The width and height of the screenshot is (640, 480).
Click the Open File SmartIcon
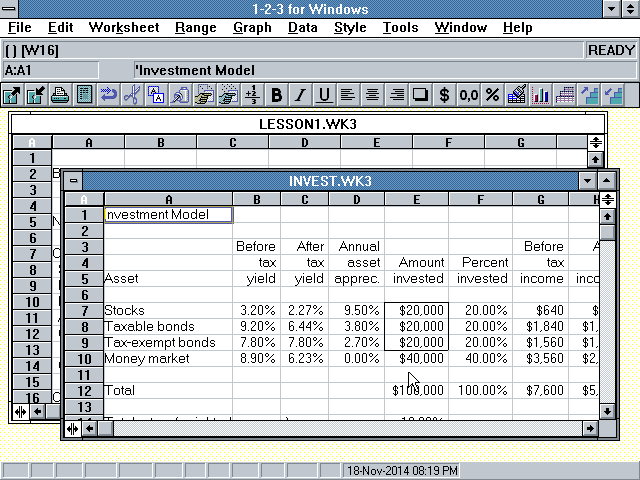point(12,95)
